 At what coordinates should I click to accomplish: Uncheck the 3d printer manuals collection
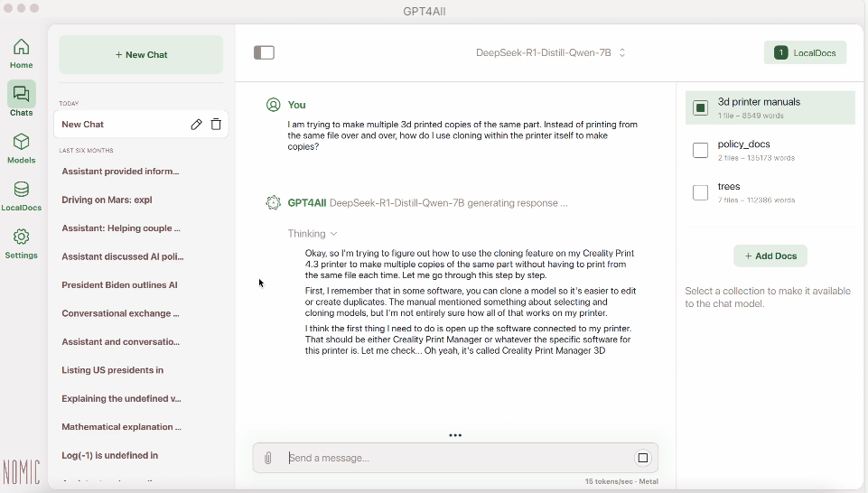click(x=700, y=108)
